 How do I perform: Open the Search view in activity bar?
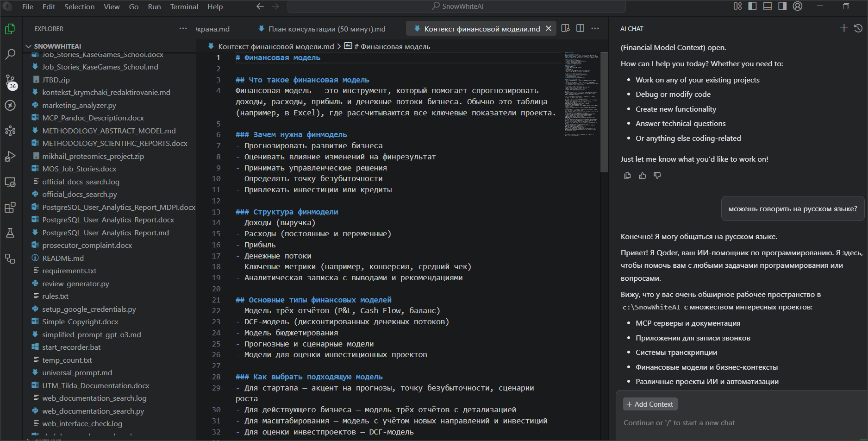[x=10, y=54]
